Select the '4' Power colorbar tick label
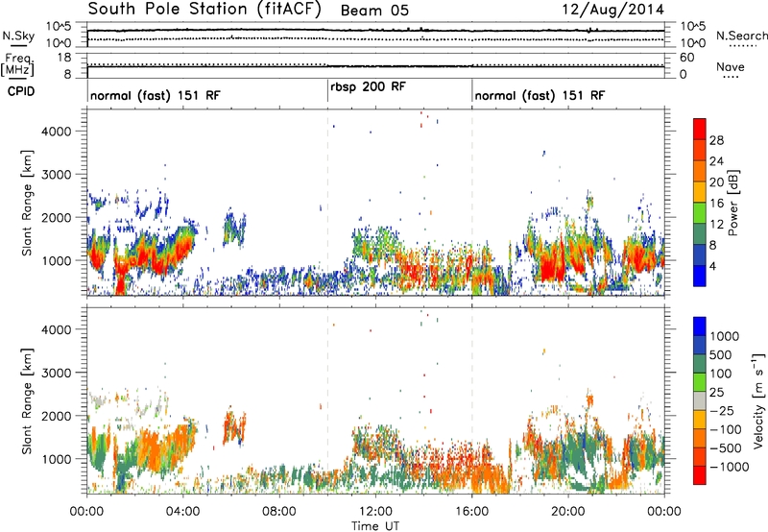This screenshot has height=532, width=768. tap(713, 266)
